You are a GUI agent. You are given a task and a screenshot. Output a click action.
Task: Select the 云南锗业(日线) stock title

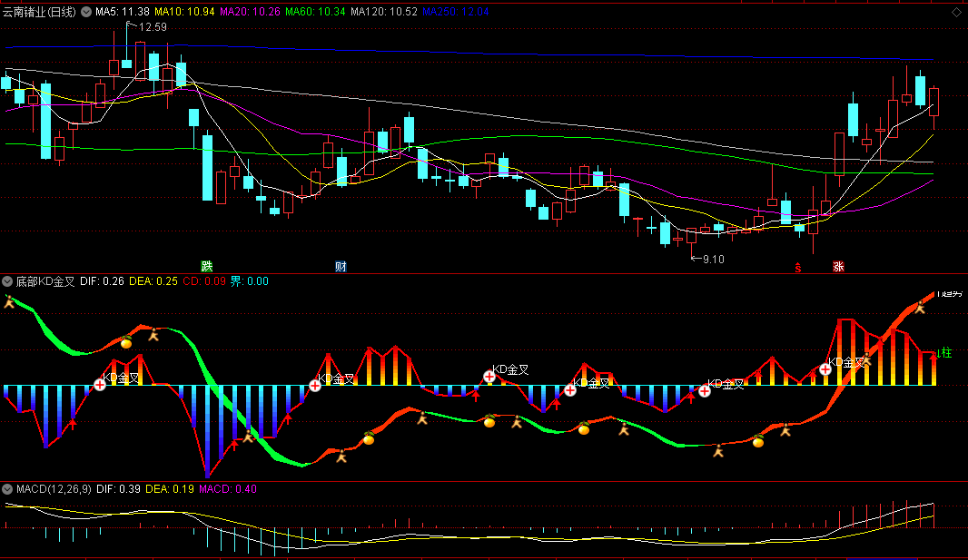pyautogui.click(x=40, y=12)
